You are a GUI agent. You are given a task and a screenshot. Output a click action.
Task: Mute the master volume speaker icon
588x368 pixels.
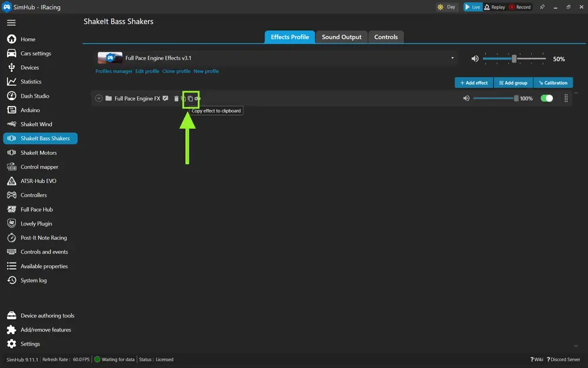475,59
